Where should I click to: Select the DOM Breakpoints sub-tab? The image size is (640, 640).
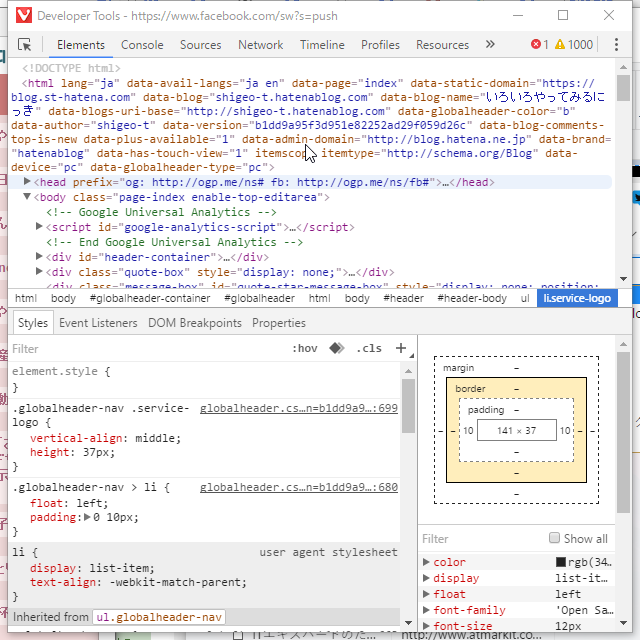coord(195,323)
